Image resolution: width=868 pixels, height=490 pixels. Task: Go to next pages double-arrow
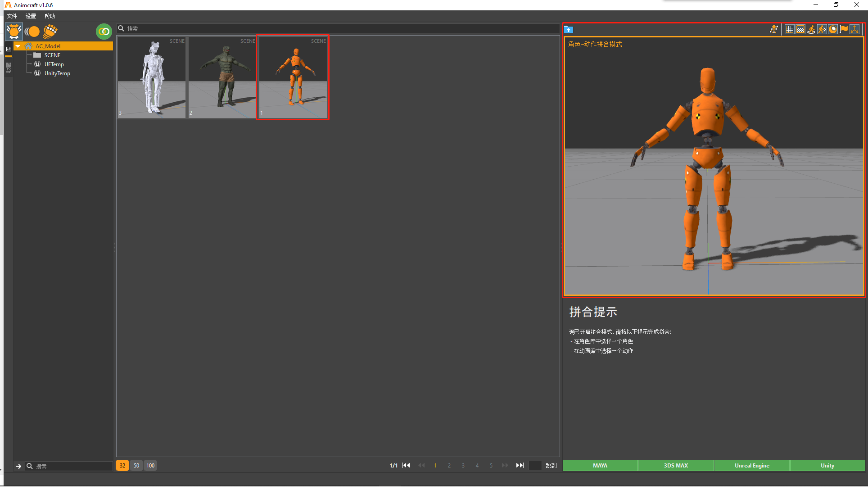(x=505, y=466)
